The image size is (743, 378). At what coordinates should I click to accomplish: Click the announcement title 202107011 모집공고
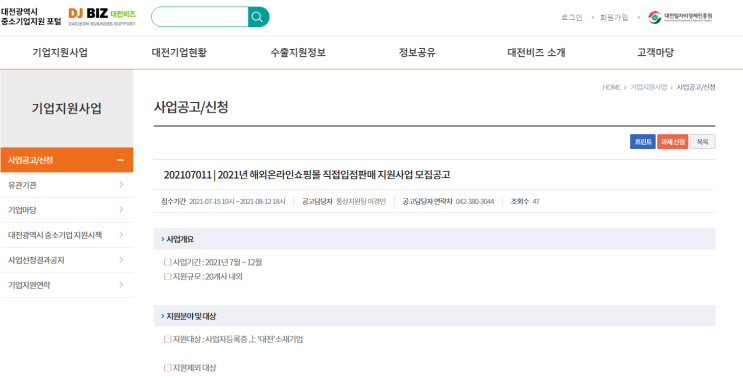[307, 175]
